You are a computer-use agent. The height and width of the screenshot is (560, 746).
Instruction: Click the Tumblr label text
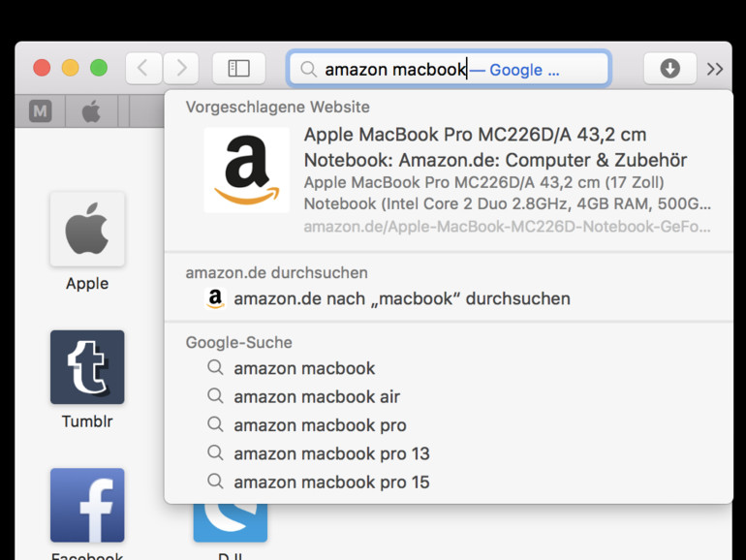point(87,421)
